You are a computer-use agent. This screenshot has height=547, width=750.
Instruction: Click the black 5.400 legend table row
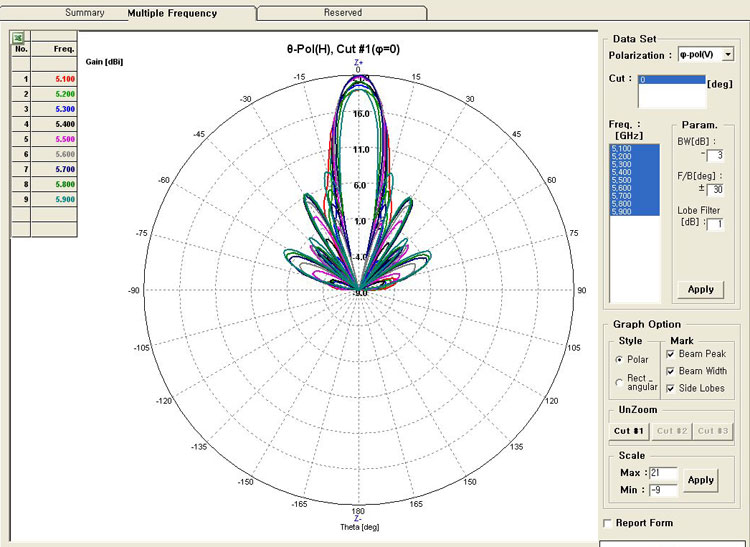coord(44,124)
